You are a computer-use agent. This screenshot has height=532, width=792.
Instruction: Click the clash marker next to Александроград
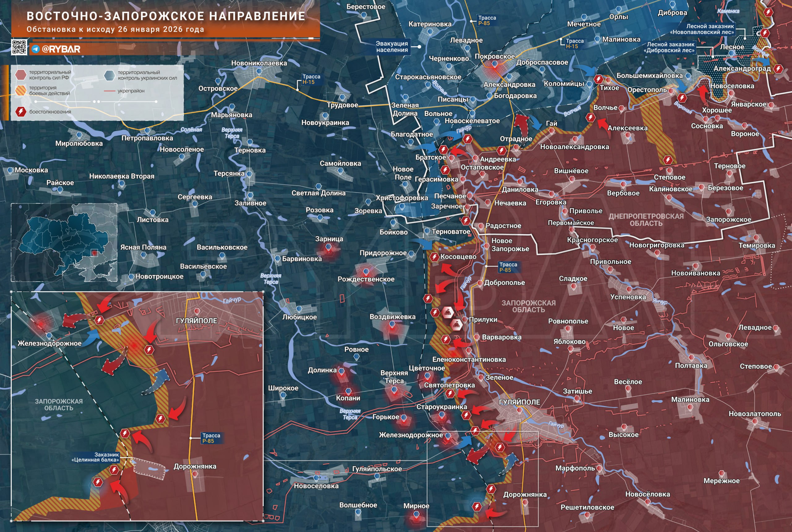tap(778, 69)
